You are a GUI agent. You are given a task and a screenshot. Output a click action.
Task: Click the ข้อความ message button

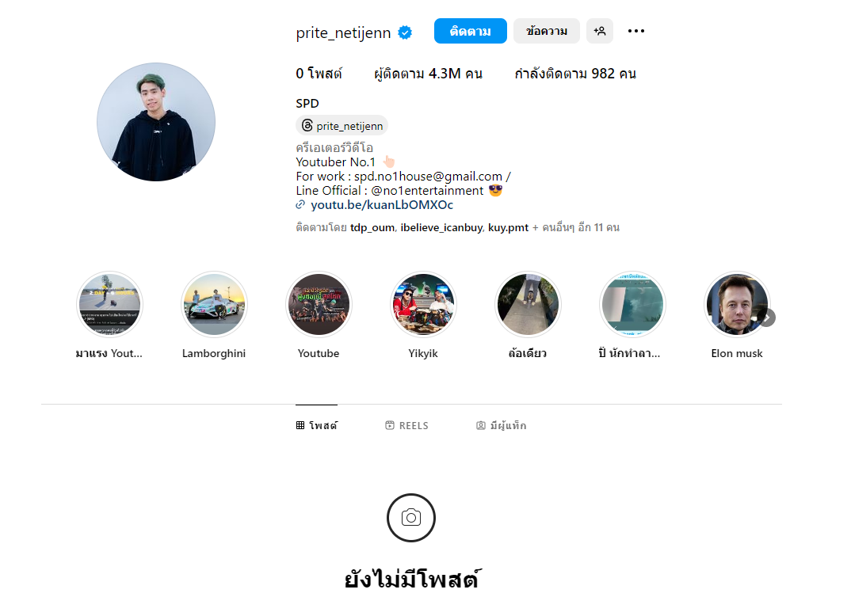pos(547,31)
